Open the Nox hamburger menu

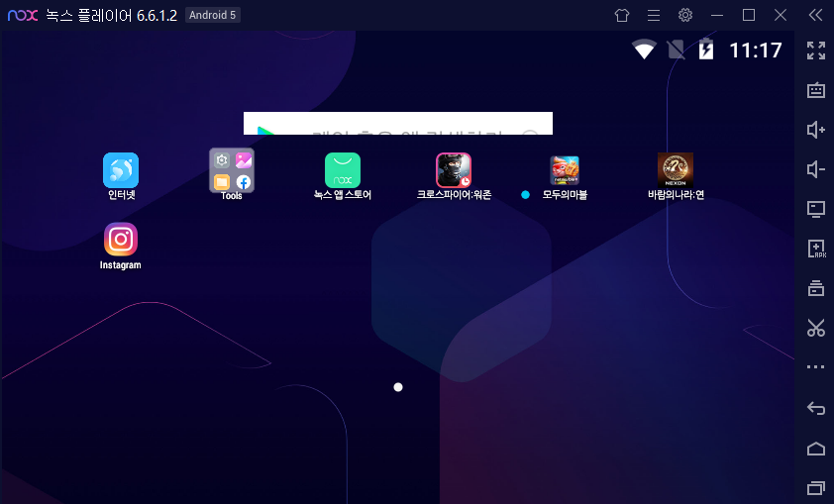coord(654,15)
